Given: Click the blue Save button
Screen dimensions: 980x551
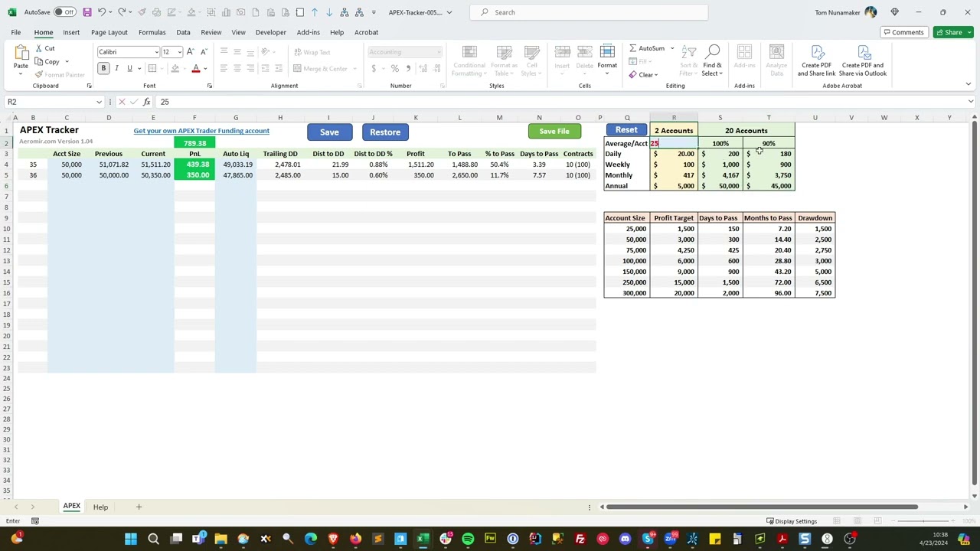Looking at the screenshot, I should (329, 132).
